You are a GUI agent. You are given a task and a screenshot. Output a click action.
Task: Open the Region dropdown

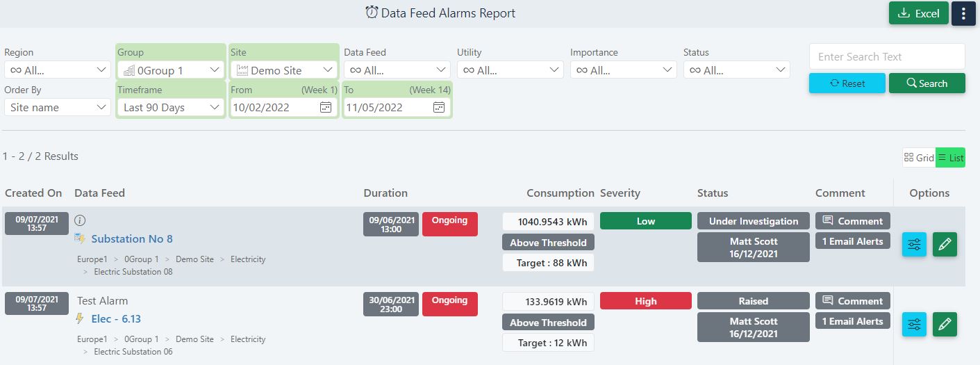coord(58,70)
